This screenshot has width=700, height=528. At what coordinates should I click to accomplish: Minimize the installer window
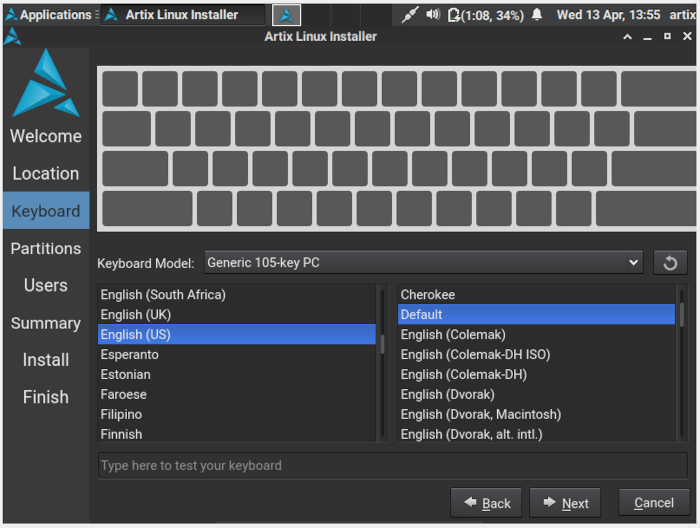(647, 37)
